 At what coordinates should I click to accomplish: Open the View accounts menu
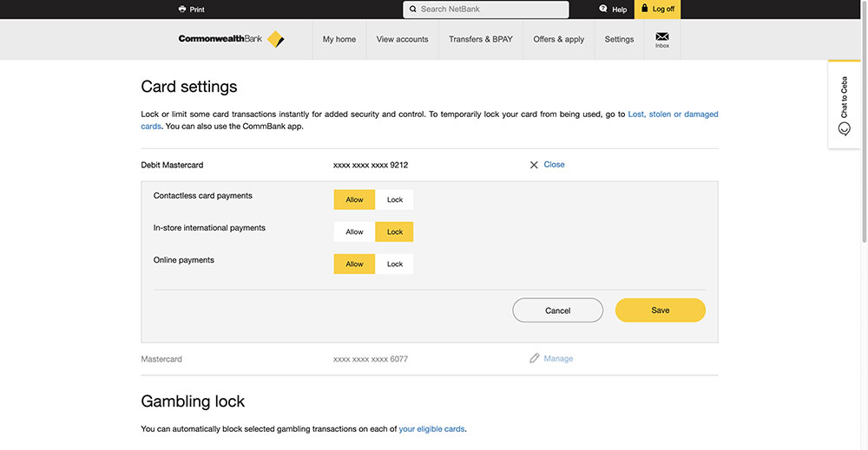[x=403, y=39]
